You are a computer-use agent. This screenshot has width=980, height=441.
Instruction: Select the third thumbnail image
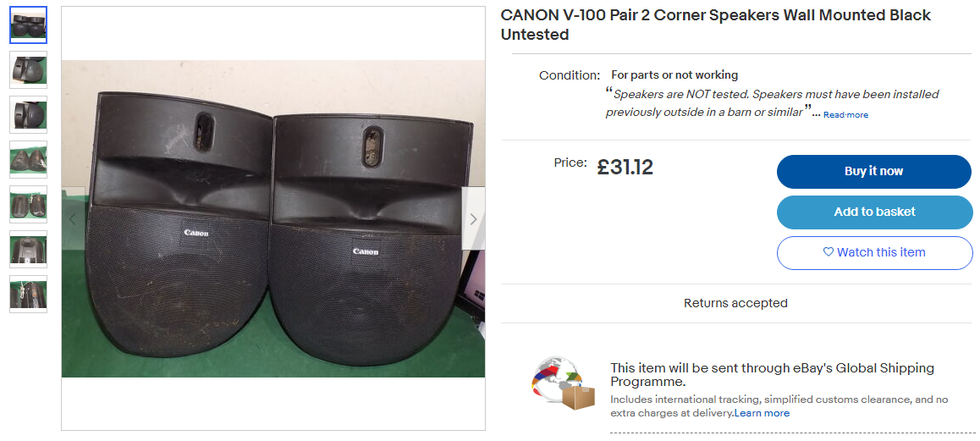tap(28, 115)
